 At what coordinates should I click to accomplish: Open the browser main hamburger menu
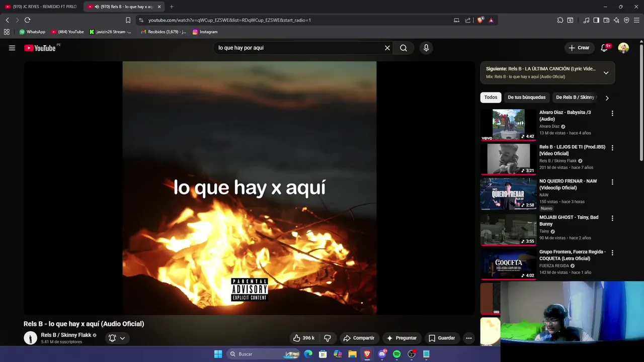[636, 20]
